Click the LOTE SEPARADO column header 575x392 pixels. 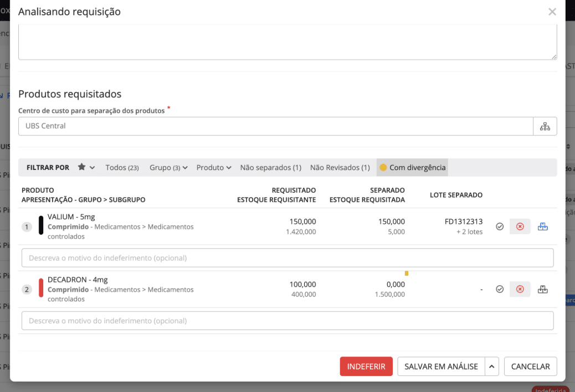click(456, 195)
